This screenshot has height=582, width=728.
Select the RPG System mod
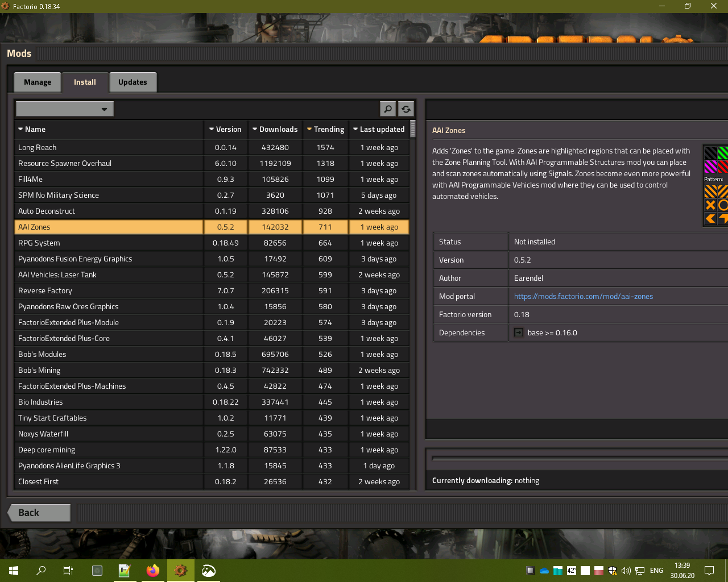(x=212, y=243)
